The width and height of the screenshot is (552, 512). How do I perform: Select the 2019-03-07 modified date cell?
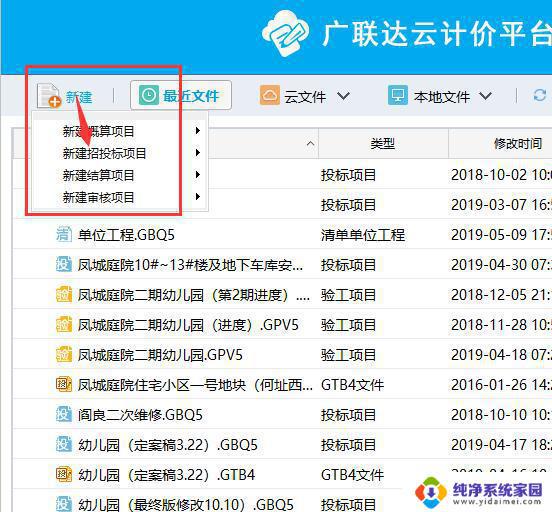pyautogui.click(x=502, y=205)
